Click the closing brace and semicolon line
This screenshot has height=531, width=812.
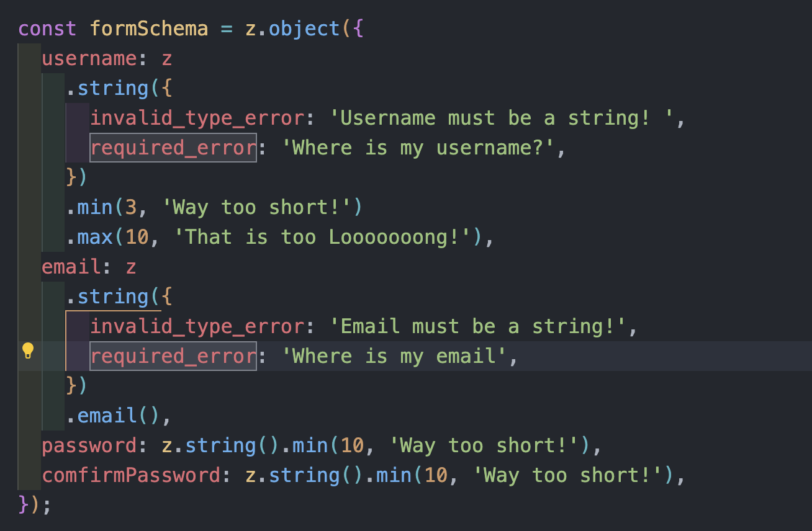pyautogui.click(x=35, y=504)
